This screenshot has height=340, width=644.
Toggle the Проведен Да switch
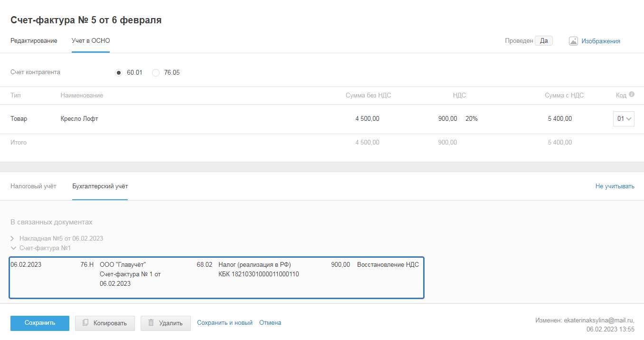pyautogui.click(x=544, y=41)
